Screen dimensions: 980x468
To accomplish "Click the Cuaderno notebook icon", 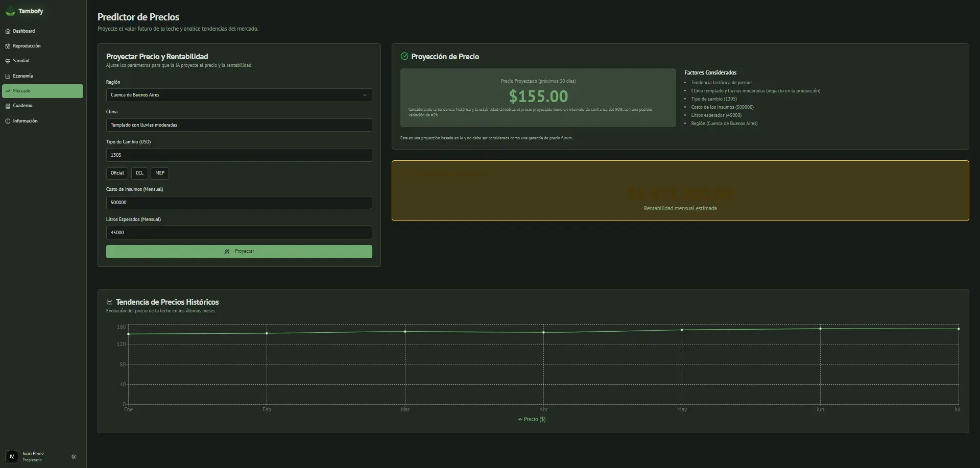I will coord(8,106).
